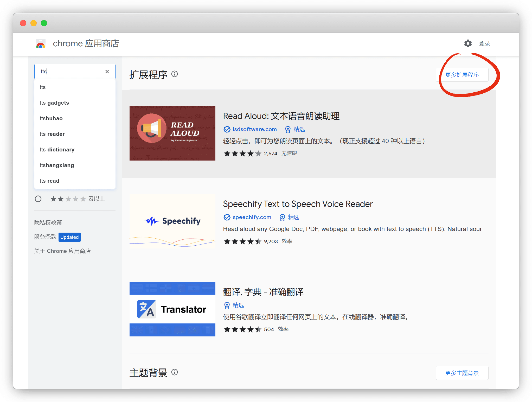
Task: Click 更多主题背景 button
Action: (x=462, y=373)
